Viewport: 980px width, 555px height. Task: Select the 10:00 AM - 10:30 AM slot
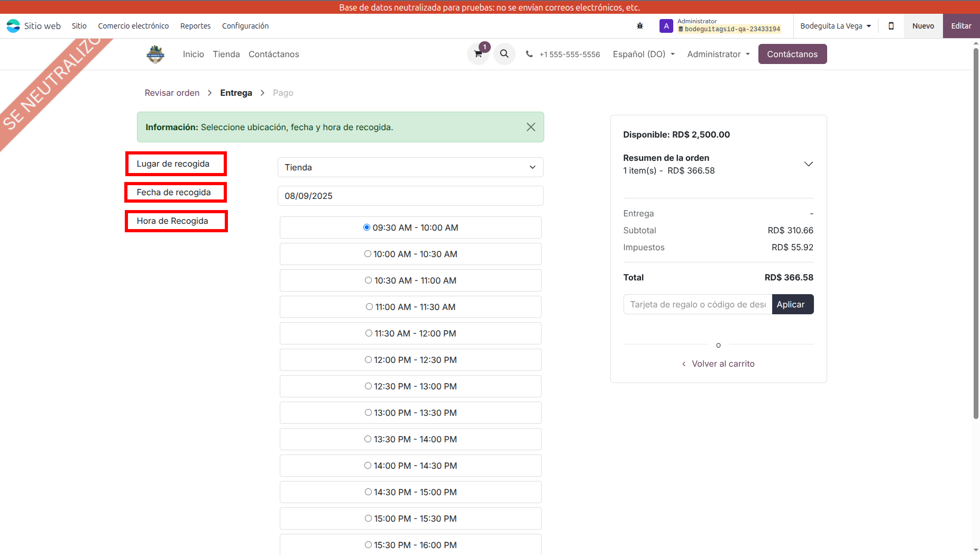tap(368, 254)
